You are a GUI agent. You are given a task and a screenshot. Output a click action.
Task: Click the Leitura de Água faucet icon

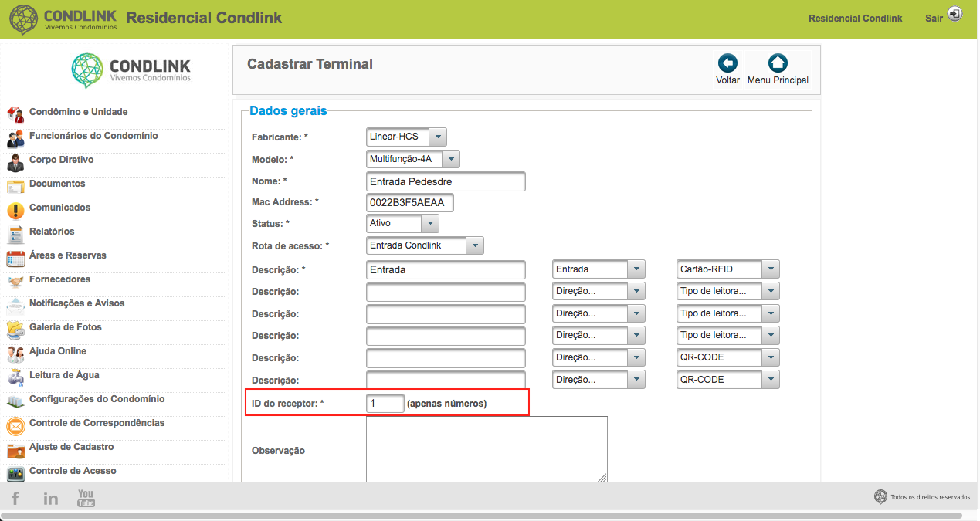click(15, 378)
